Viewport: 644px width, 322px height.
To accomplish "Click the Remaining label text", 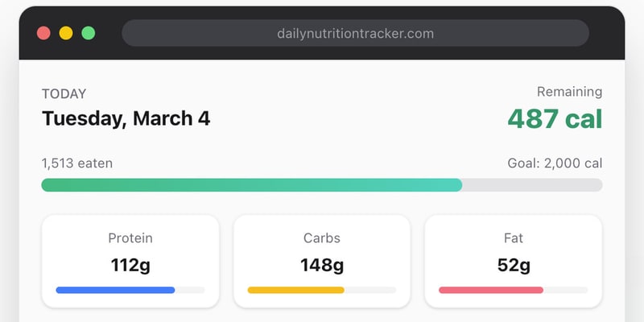I will click(569, 92).
